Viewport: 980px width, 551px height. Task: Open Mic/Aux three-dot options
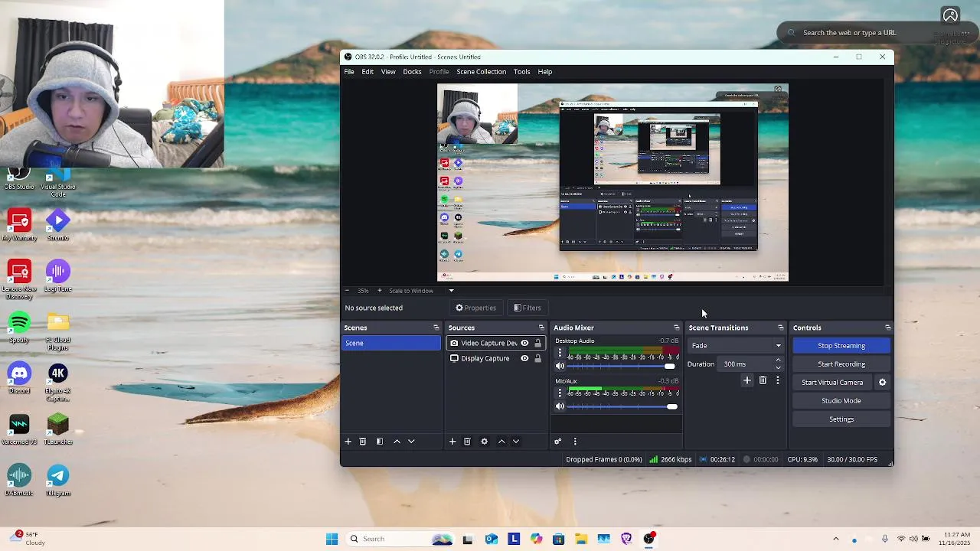pos(560,393)
